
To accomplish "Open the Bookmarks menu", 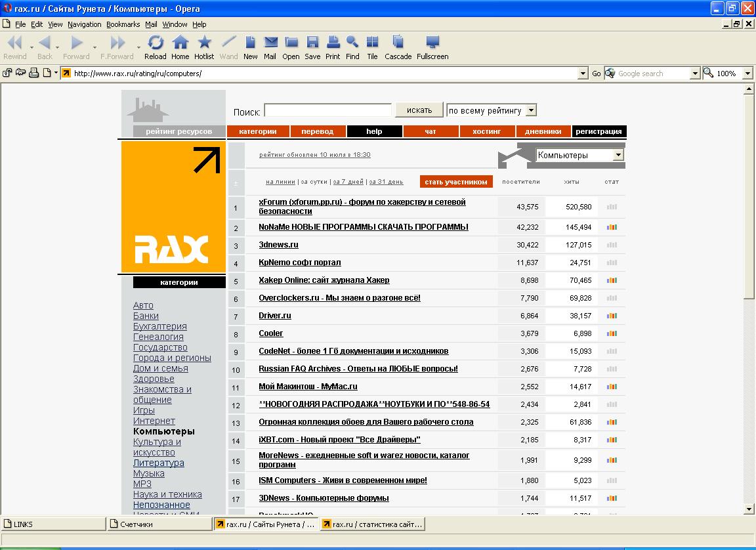I will (123, 24).
